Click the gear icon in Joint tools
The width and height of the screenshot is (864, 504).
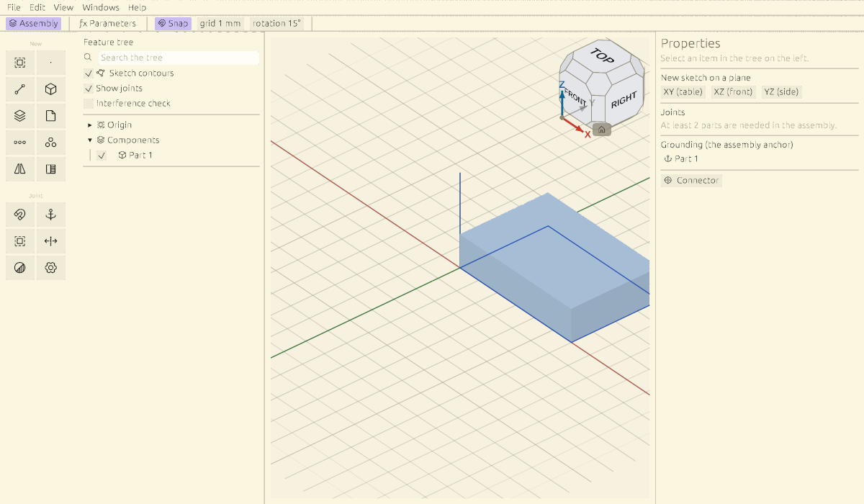51,268
